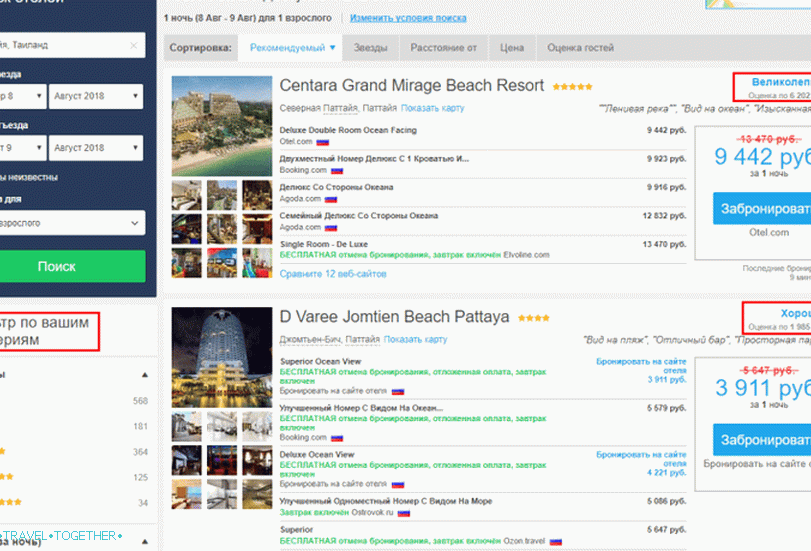This screenshot has height=551, width=811.
Task: Select D Varee Deluxe Ocean View offer
Action: [x=483, y=469]
